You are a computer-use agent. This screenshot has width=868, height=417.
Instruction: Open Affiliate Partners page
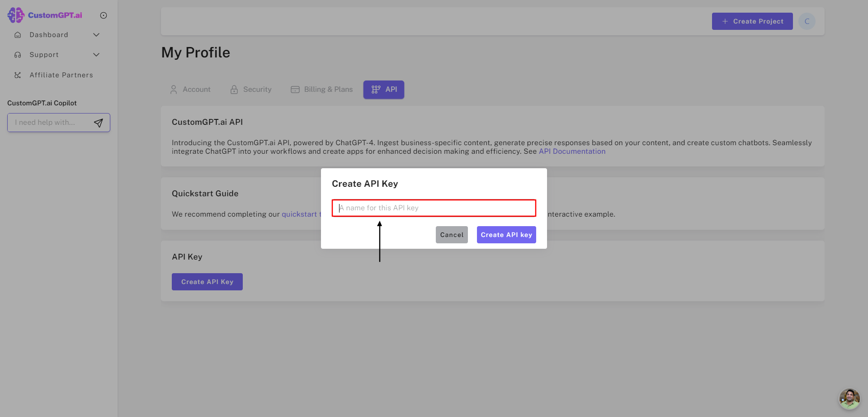point(61,75)
